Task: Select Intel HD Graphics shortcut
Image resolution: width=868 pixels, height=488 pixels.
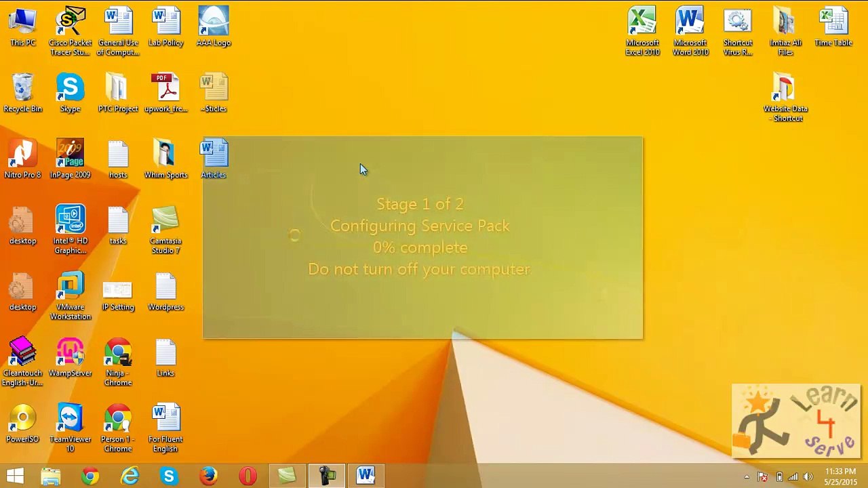Action: 70,230
